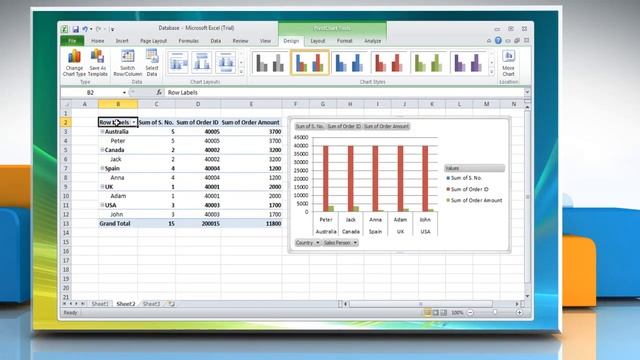The width and height of the screenshot is (640, 360).
Task: Click the fx insert function icon
Action: click(159, 93)
